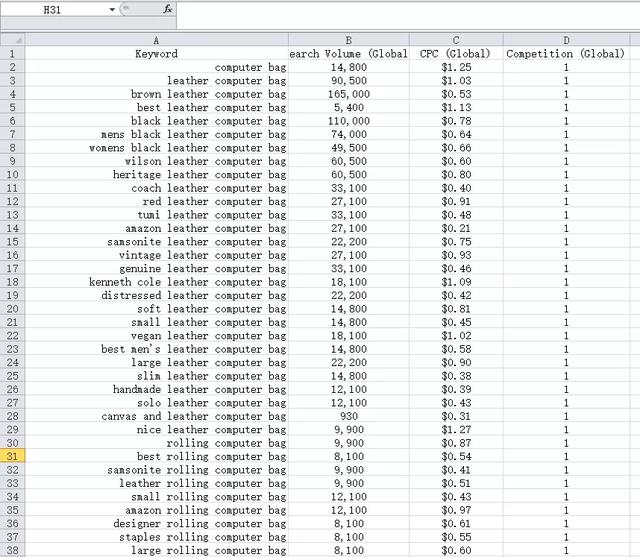
Task: Select column B header
Action: pyautogui.click(x=349, y=40)
